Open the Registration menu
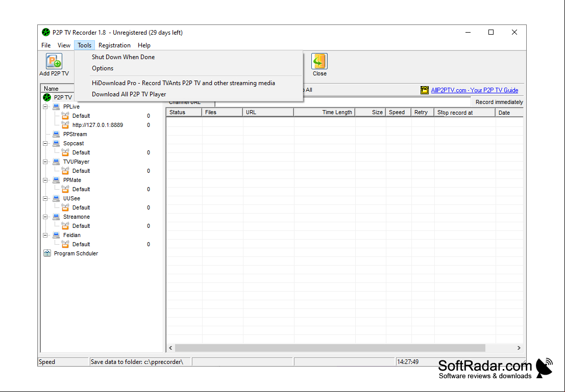The image size is (565, 392). click(x=114, y=45)
